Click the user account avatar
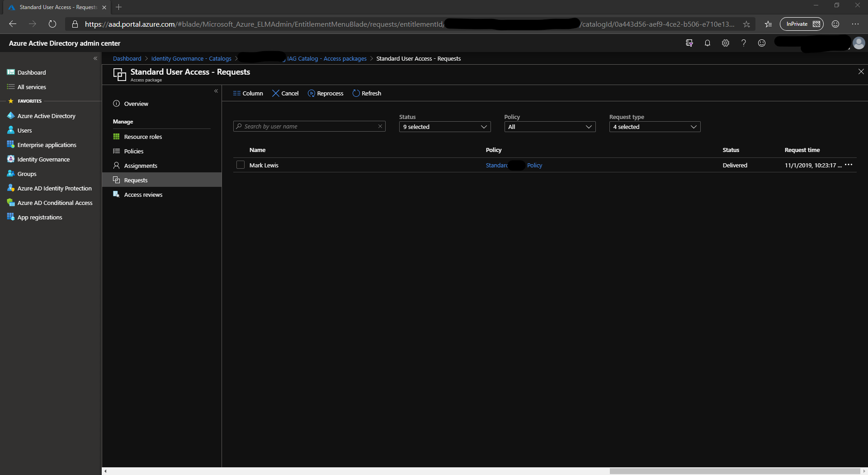Viewport: 868px width, 475px height. pos(859,43)
